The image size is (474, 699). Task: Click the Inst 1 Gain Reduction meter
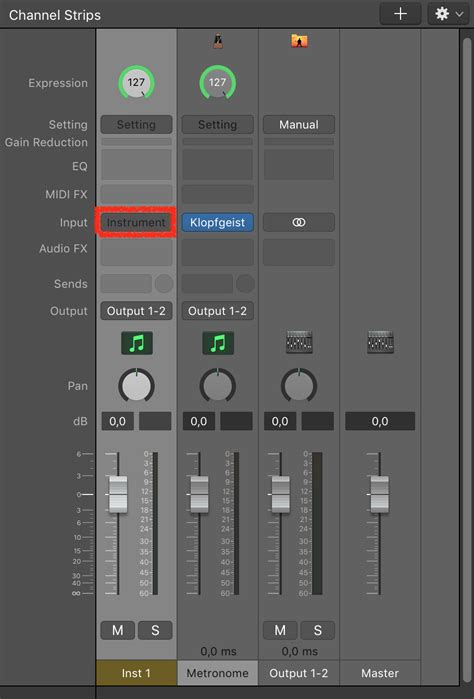tap(136, 142)
